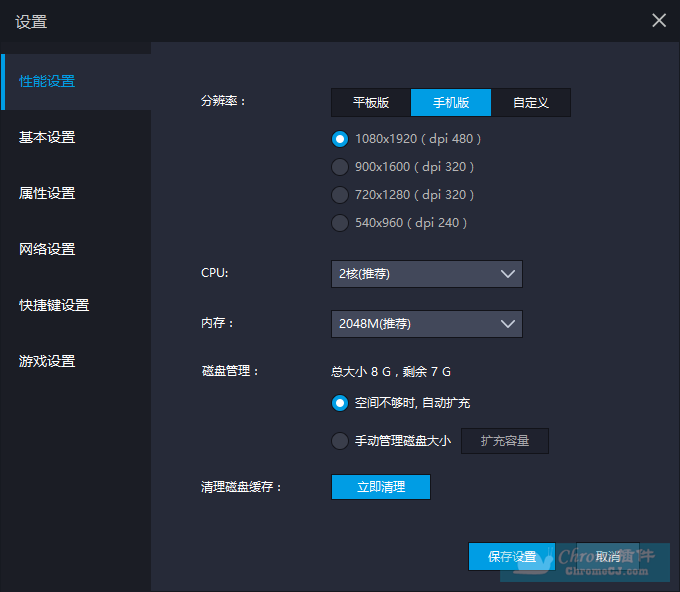Viewport: 680px width, 592px height.
Task: Select 手机版 resolution mode
Action: click(x=451, y=102)
